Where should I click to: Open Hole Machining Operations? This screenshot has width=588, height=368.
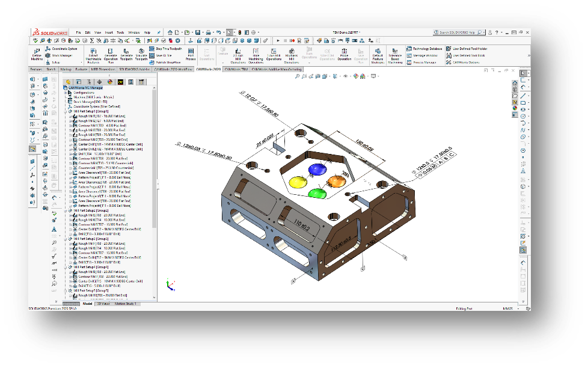[x=256, y=55]
